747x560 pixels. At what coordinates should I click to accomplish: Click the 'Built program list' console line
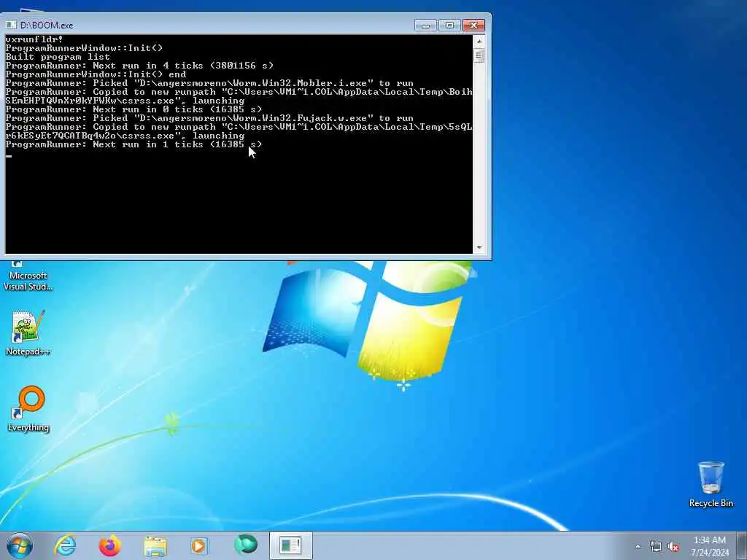[x=58, y=57]
